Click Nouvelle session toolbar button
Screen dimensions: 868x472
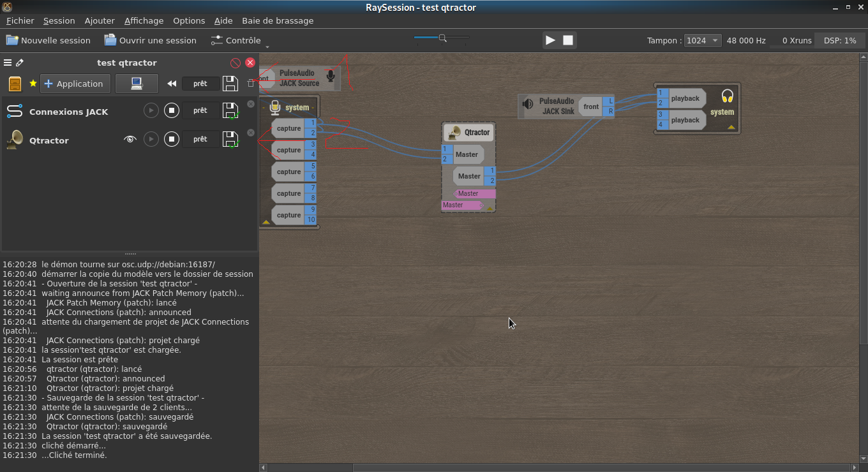[49, 40]
